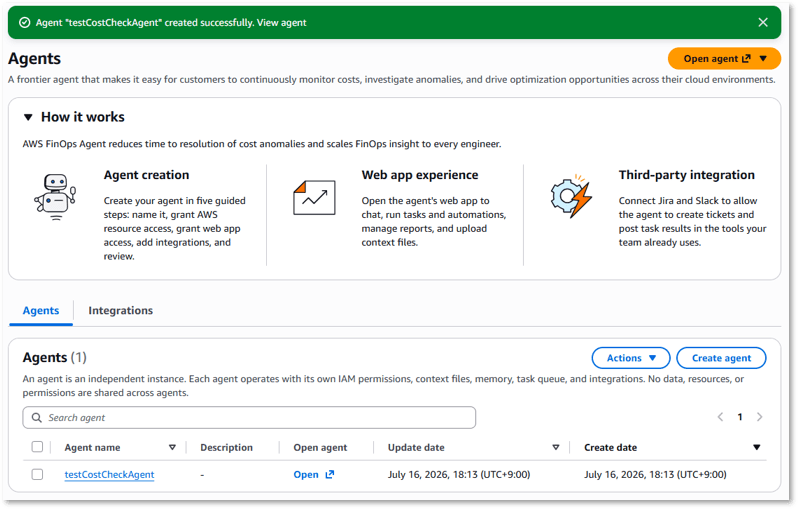This screenshot has width=798, height=509.
Task: Focus the Search agent input field
Action: pos(249,417)
